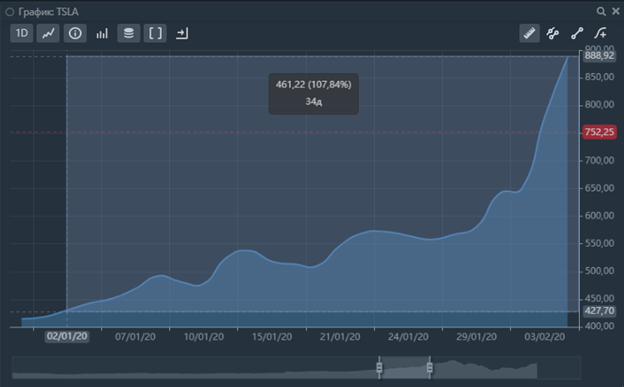Open search with the magnifier icon
This screenshot has width=624, height=387.
tap(601, 12)
